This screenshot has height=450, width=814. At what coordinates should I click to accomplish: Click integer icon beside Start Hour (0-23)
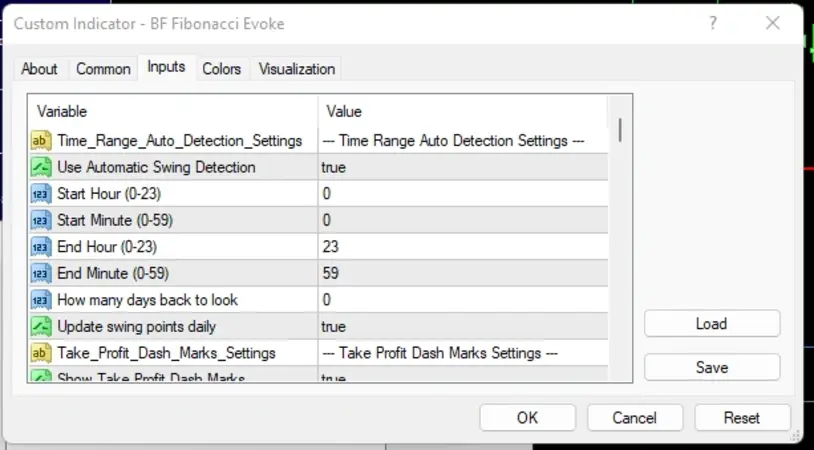click(41, 194)
